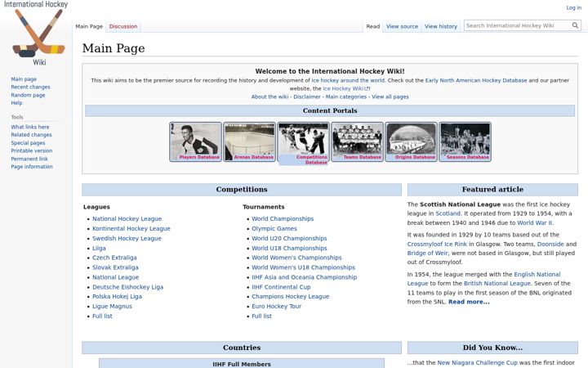The height and width of the screenshot is (368, 588).
Task: Open Printable version link
Action: [x=32, y=150]
